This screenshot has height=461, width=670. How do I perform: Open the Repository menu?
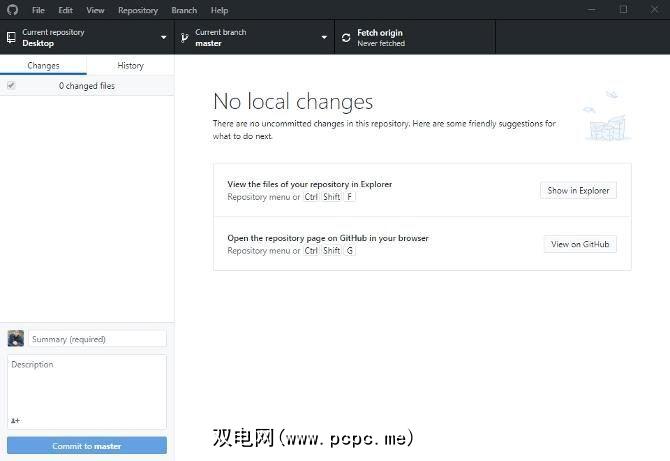point(137,10)
